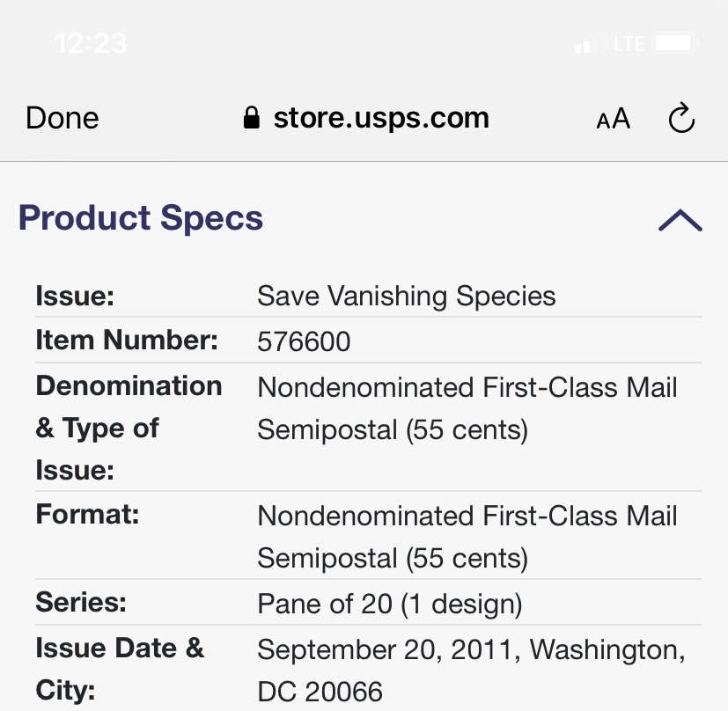Tap the Denomination & Type of Issue label
Screen dimensions: 728x711
129,428
